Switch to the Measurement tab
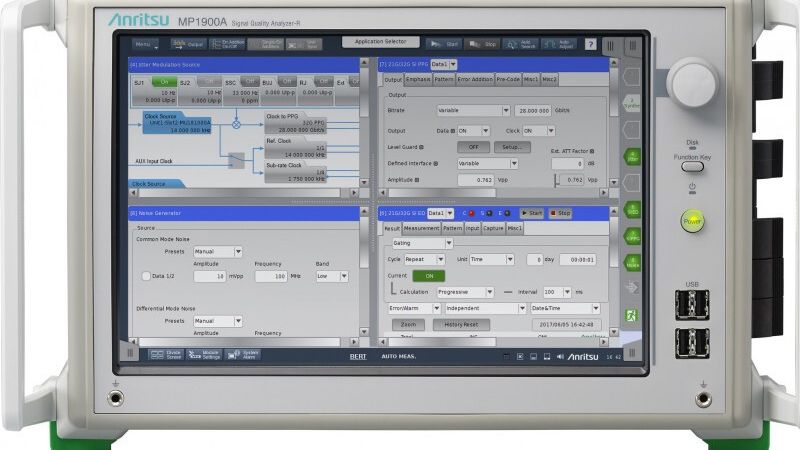 point(421,228)
